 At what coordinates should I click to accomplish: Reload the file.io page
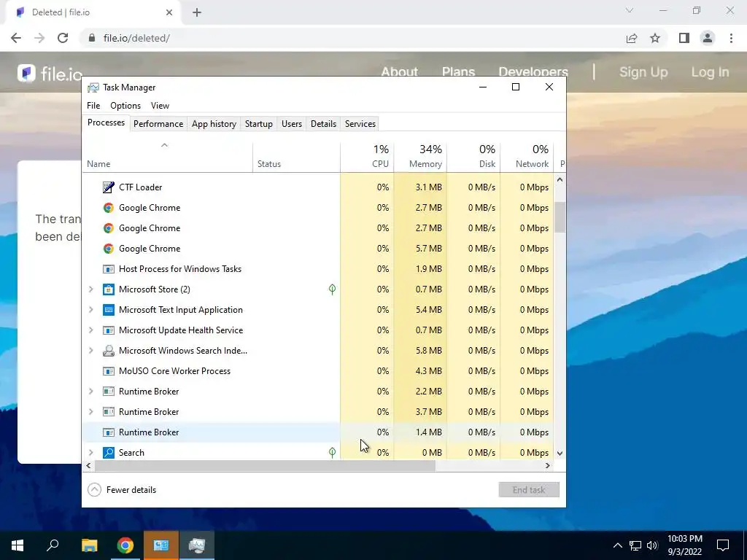point(63,38)
